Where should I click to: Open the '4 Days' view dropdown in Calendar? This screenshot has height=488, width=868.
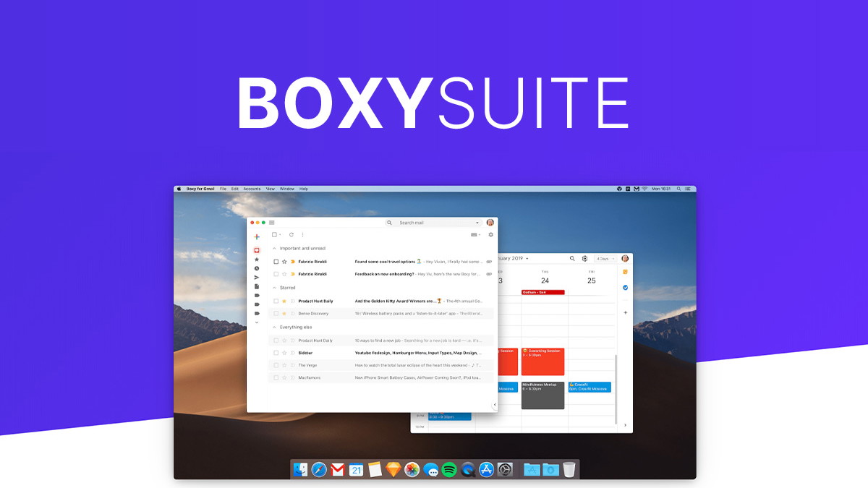coord(605,258)
